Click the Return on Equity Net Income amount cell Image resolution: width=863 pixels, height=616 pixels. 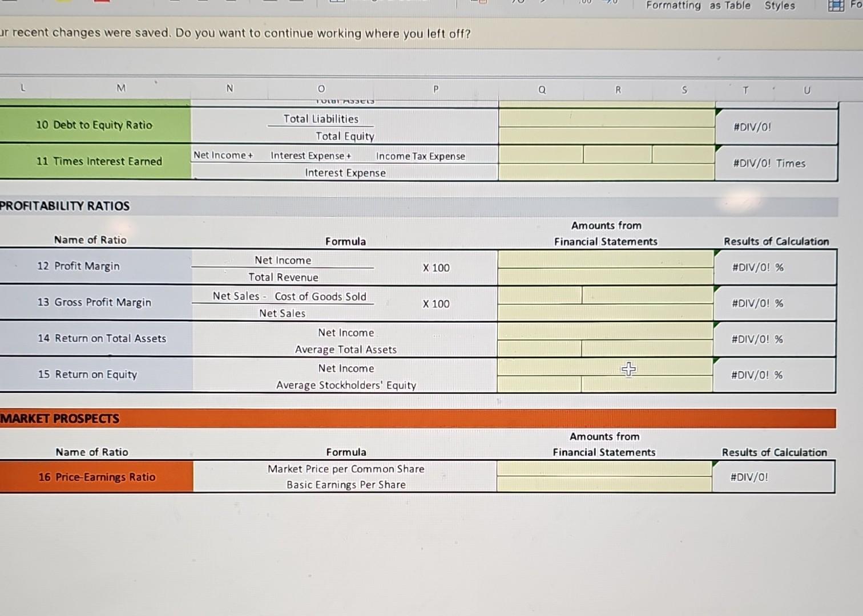click(x=605, y=367)
